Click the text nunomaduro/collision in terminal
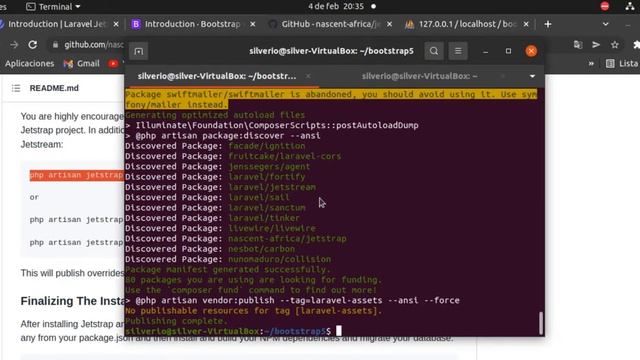This screenshot has width=640, height=360. [x=280, y=259]
